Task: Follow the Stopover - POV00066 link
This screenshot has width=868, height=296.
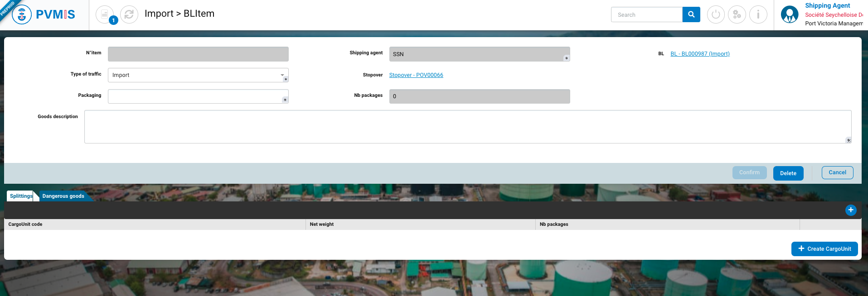Action: point(416,75)
